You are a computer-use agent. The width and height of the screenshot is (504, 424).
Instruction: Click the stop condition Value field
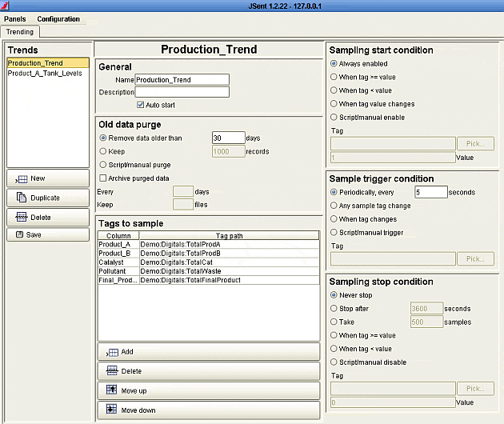click(x=393, y=402)
